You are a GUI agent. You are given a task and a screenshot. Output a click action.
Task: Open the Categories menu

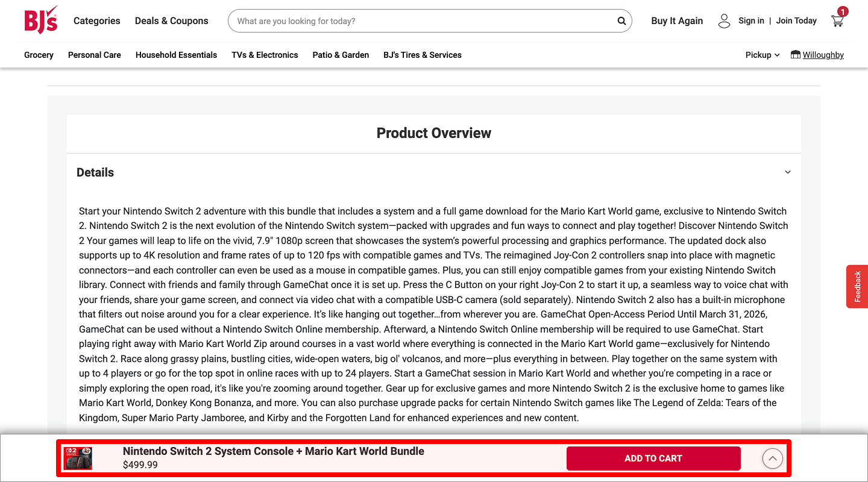pos(96,20)
